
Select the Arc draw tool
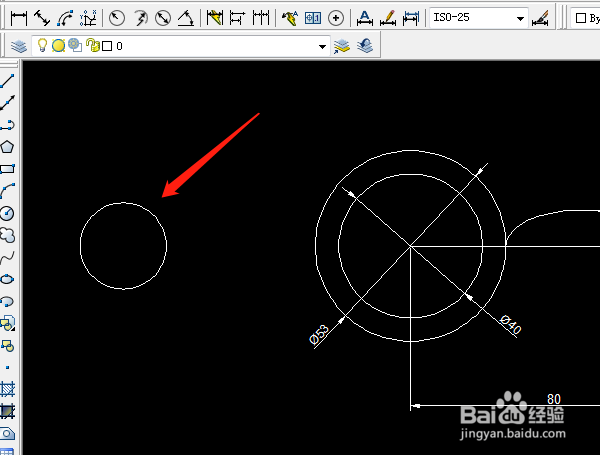click(x=8, y=191)
